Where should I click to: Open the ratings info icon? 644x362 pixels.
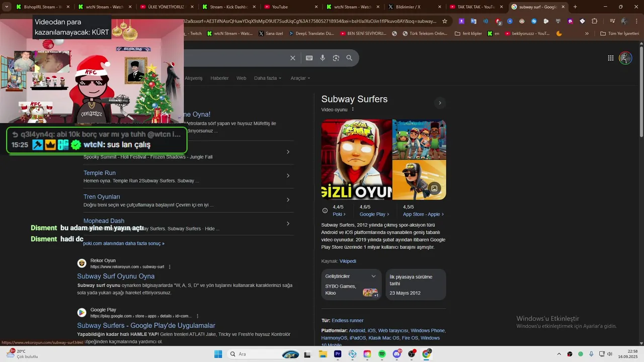325,211
